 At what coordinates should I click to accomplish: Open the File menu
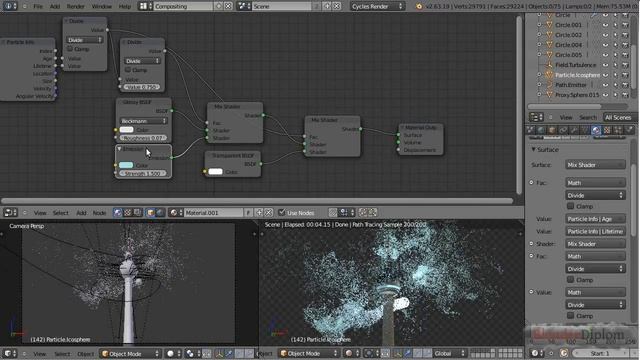38,7
